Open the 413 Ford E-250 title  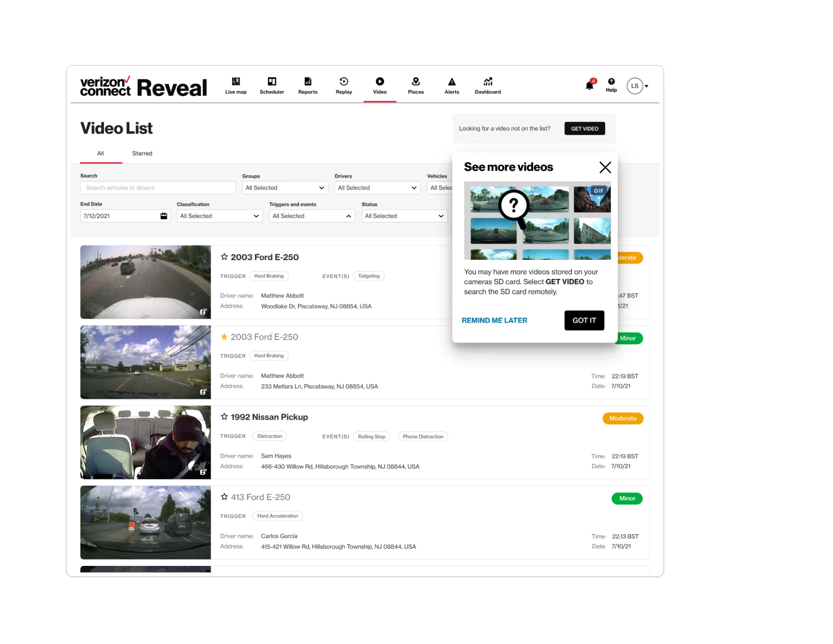click(260, 497)
